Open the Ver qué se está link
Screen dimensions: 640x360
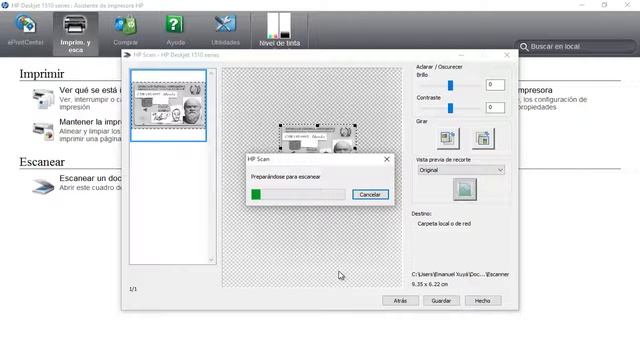90,90
